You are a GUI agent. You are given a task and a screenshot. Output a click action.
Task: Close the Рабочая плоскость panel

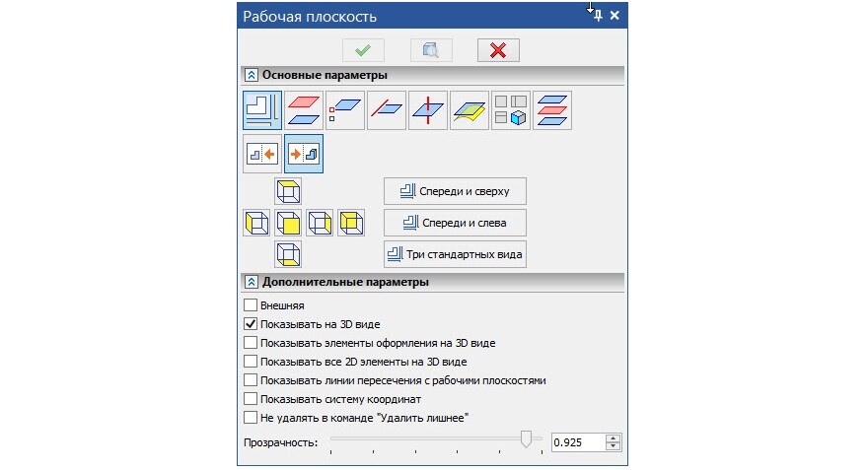click(615, 16)
